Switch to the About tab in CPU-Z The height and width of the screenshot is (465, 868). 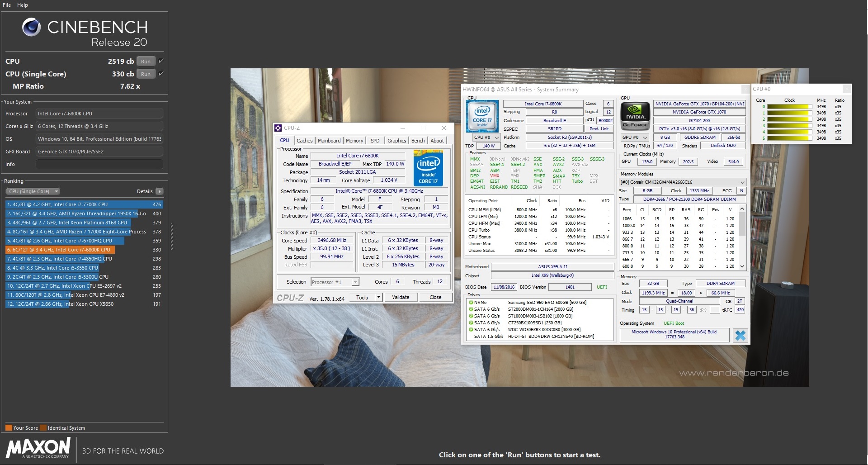[437, 141]
